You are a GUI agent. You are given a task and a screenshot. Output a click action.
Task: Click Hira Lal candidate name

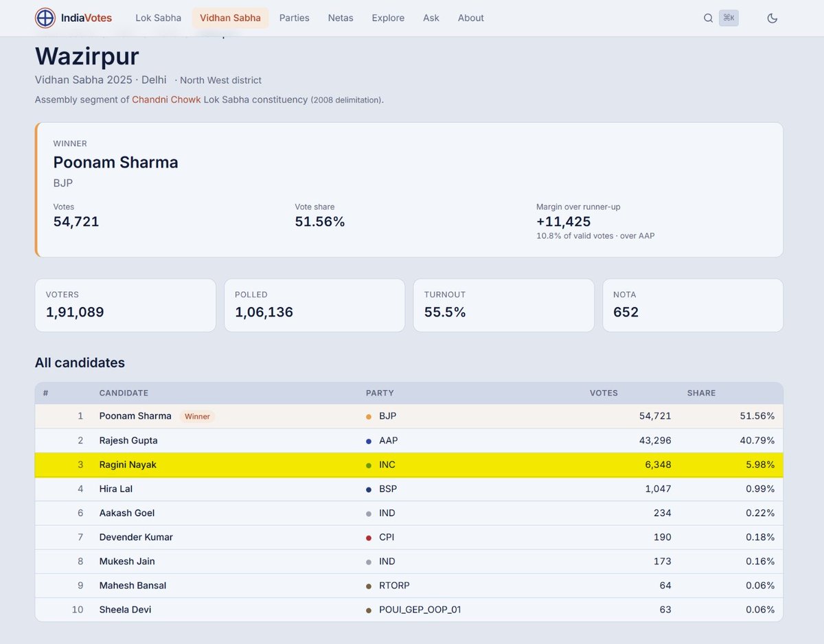coord(116,489)
